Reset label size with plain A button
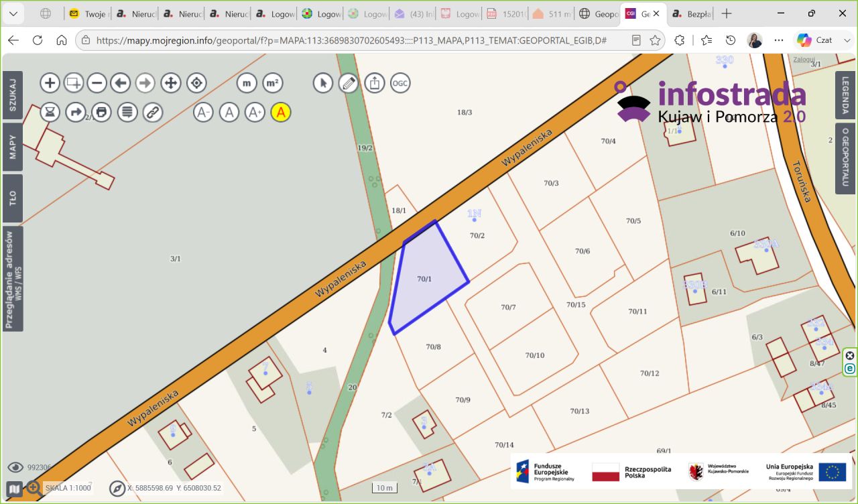The image size is (858, 504). 229,112
